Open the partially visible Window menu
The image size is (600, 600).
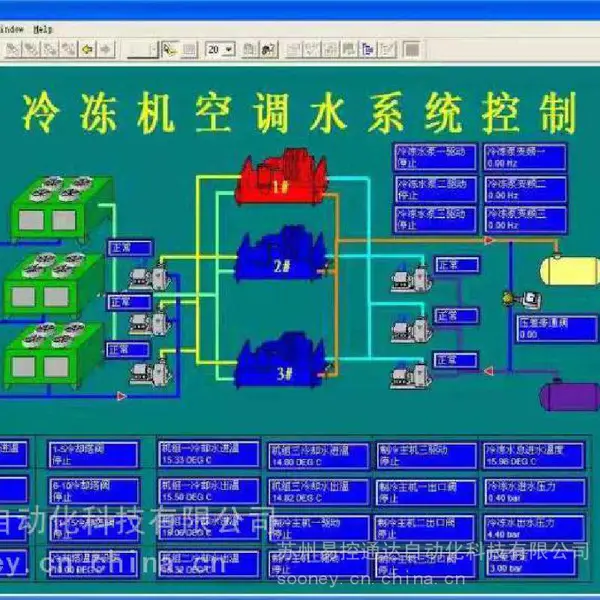click(11, 29)
